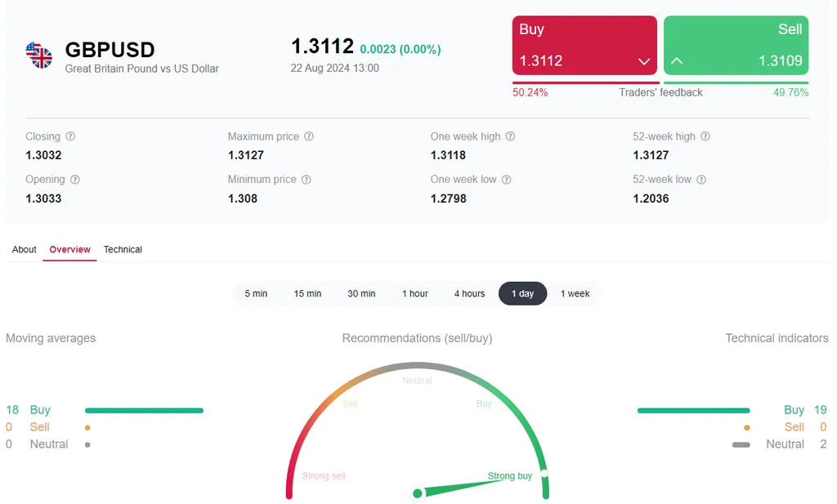Click down chevron on Buy button

pos(644,61)
